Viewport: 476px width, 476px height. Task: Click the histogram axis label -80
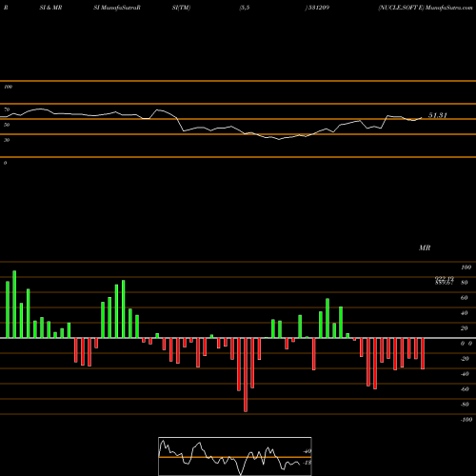coord(465,405)
